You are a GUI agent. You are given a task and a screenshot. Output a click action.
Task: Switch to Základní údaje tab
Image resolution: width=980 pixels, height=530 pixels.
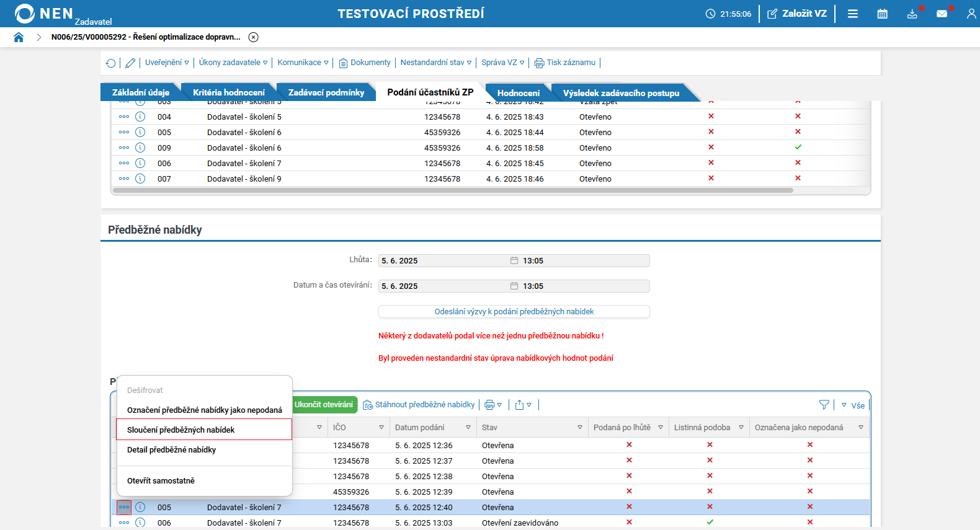[x=141, y=92]
